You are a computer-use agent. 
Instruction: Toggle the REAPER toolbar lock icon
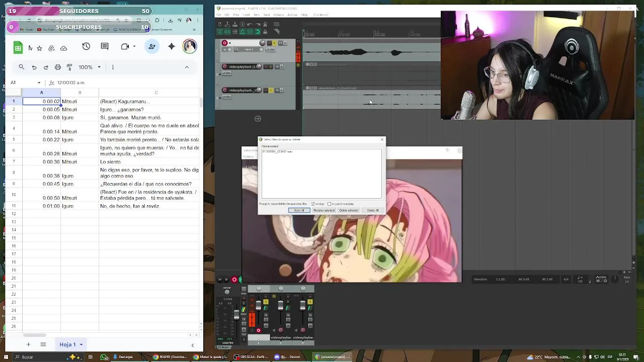click(x=265, y=32)
